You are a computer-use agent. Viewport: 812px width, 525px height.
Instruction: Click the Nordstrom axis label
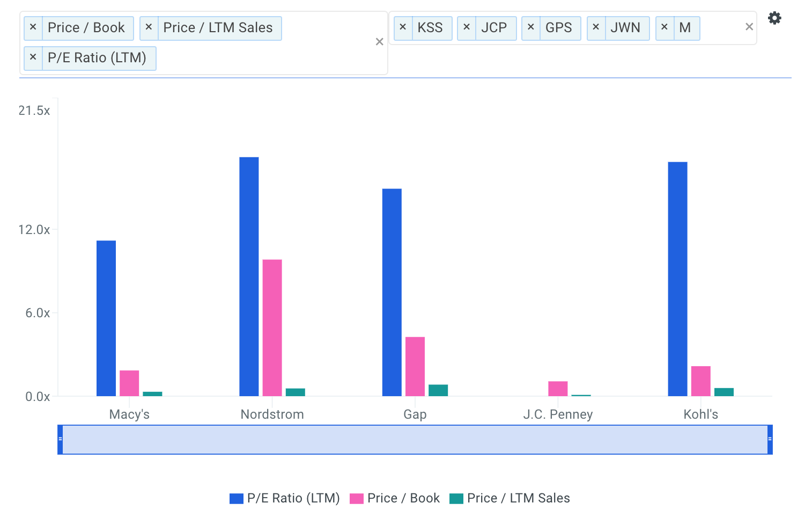(272, 414)
